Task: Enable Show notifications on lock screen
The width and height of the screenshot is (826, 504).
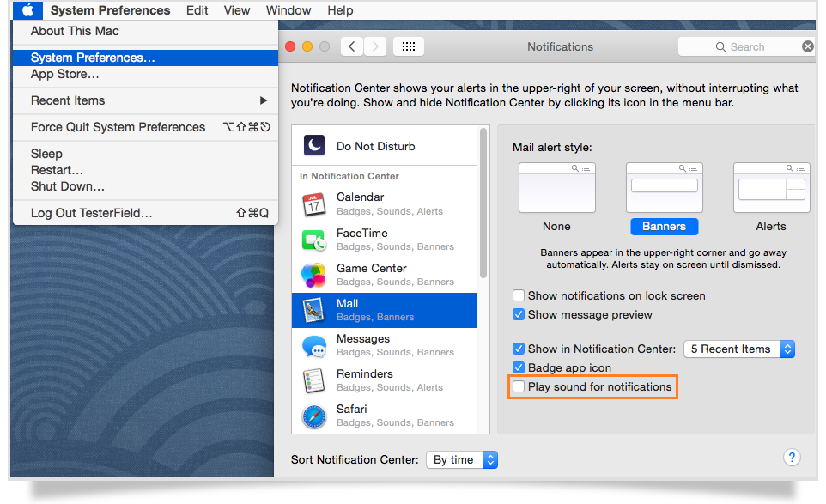Action: (519, 295)
